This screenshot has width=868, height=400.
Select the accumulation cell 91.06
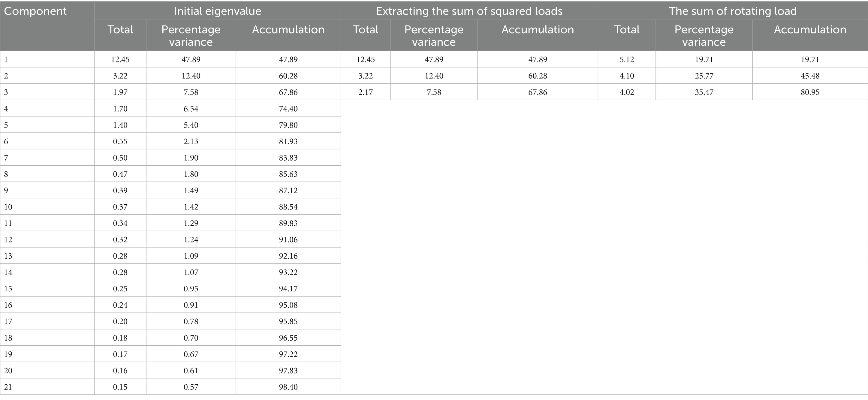click(288, 239)
